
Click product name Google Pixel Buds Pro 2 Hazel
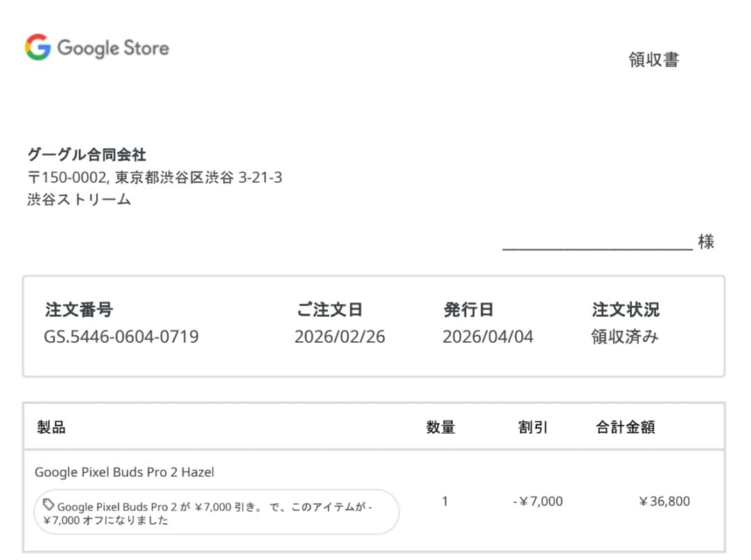[x=124, y=472]
